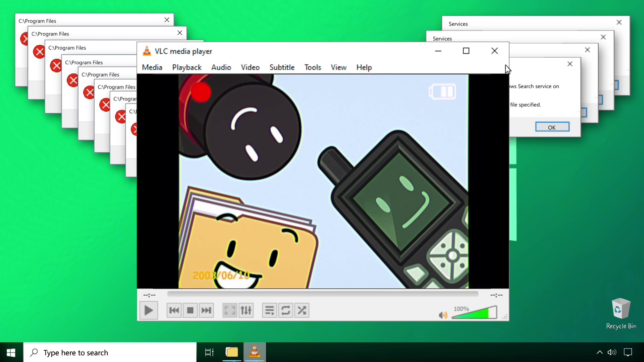Close the front Services error dialog
The width and height of the screenshot is (644, 362).
570,64
